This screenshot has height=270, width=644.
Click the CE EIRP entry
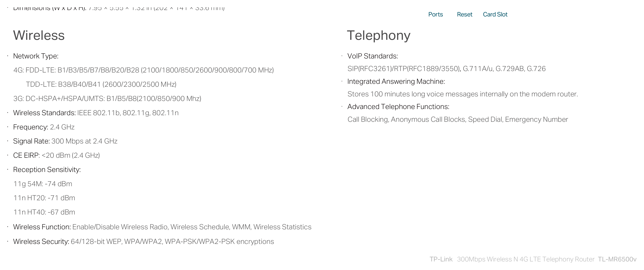56,155
